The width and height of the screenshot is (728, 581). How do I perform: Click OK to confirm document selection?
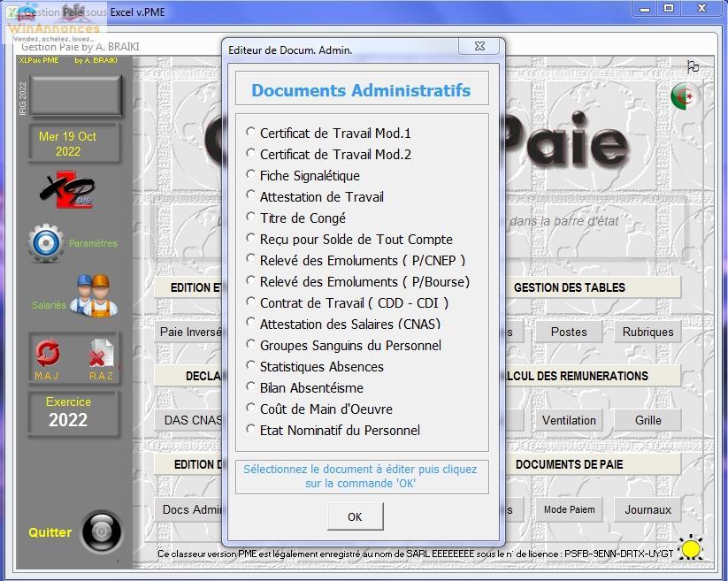(355, 516)
